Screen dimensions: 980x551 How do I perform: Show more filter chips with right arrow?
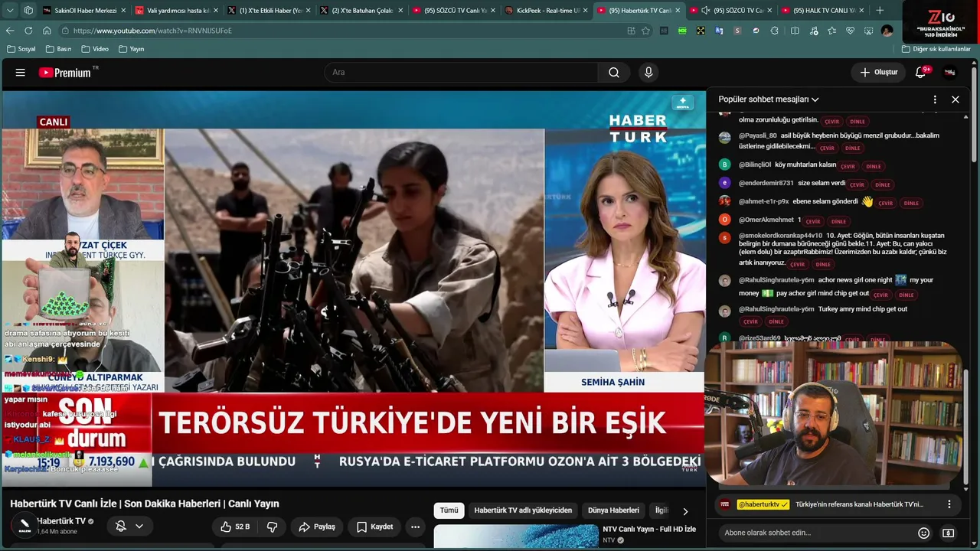(x=685, y=511)
